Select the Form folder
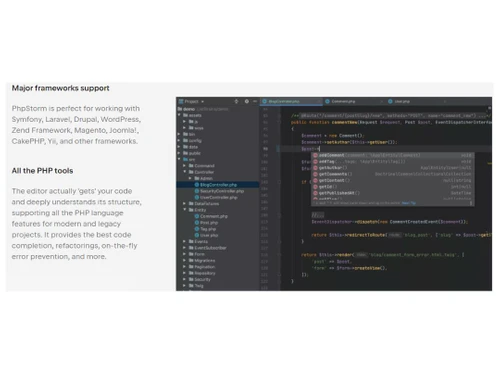This screenshot has height=375, width=500. [x=197, y=254]
